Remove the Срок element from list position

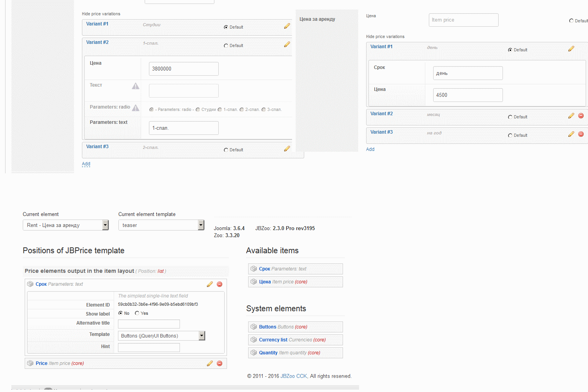[220, 284]
